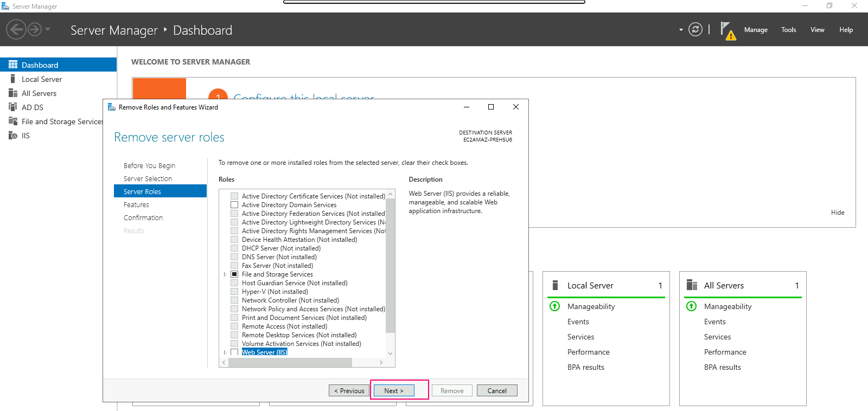Click the Dashboard icon in the sidebar
The width and height of the screenshot is (868, 411).
(13, 65)
